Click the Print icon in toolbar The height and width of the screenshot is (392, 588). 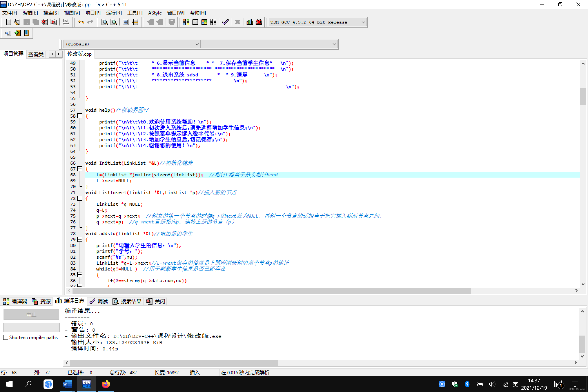[x=66, y=22]
